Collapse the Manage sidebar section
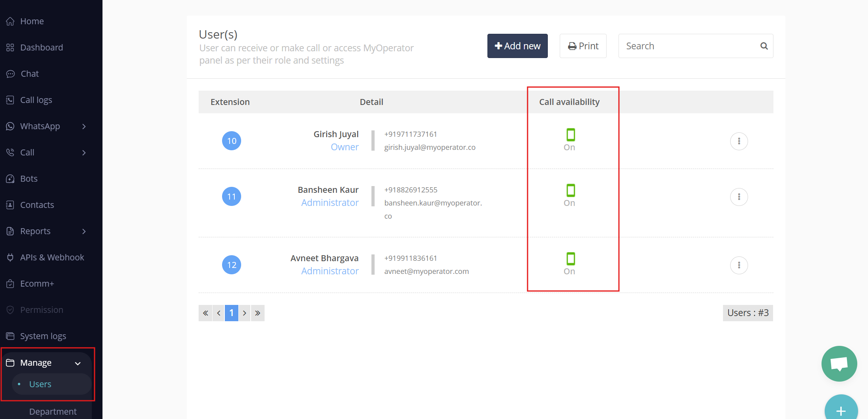This screenshot has height=419, width=868. [78, 363]
